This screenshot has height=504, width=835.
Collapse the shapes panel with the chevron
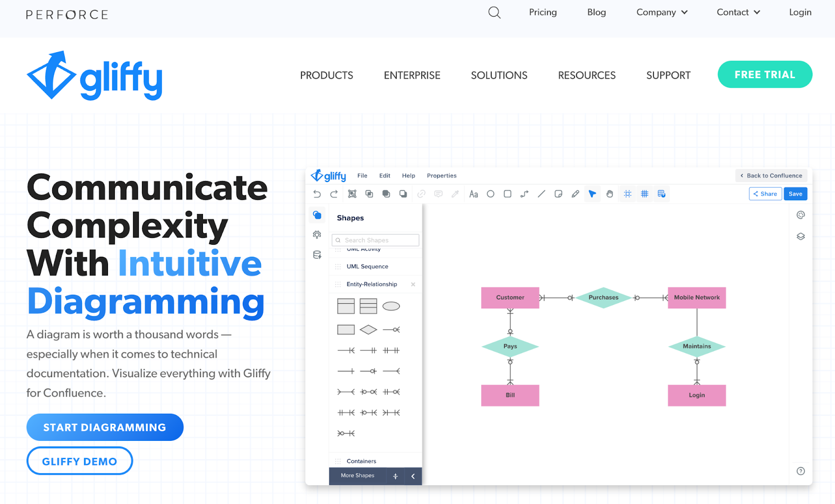[413, 476]
